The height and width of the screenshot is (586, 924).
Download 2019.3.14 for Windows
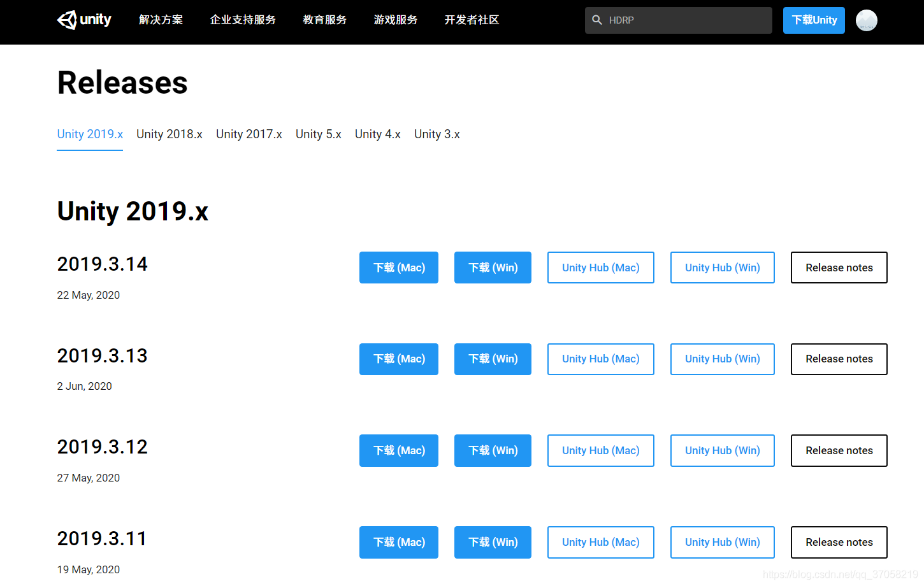[x=493, y=268]
